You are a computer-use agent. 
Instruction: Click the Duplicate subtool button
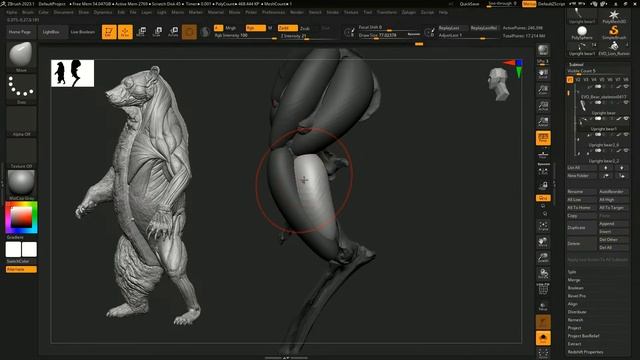tap(582, 227)
